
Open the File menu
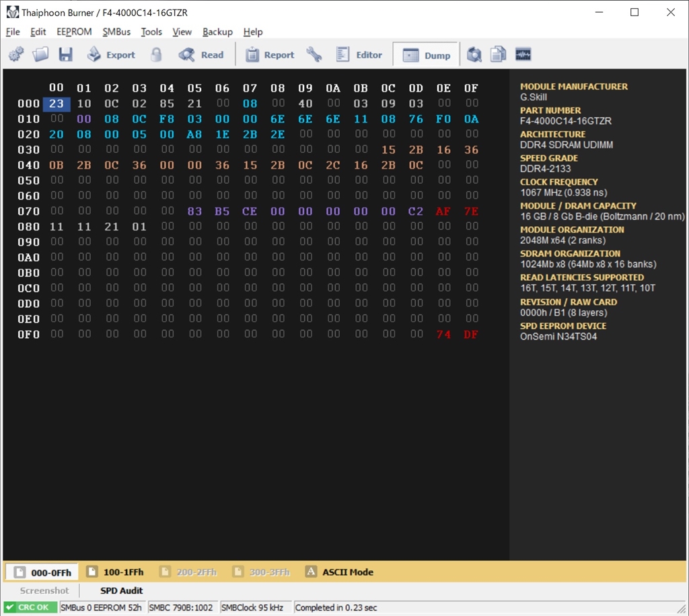tap(13, 32)
